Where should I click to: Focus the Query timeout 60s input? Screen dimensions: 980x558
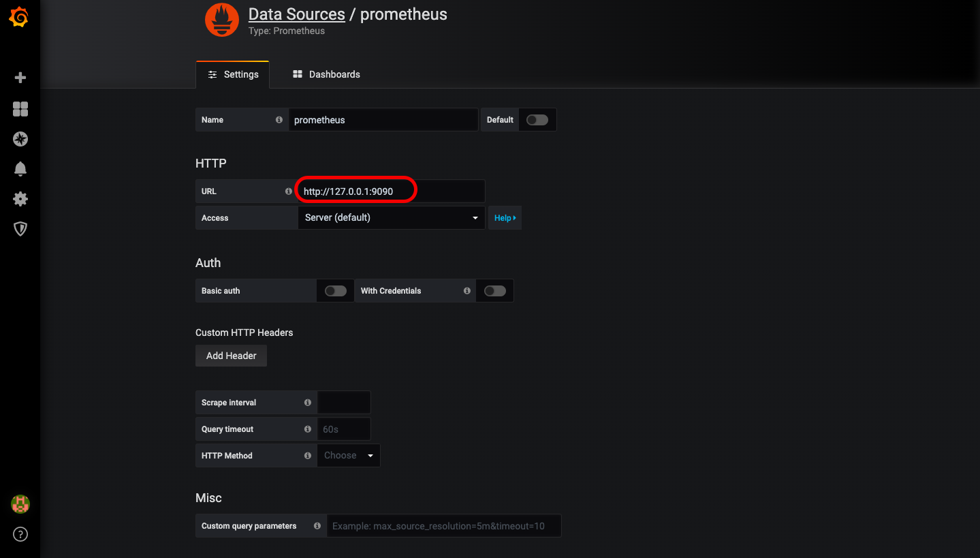[x=344, y=429]
